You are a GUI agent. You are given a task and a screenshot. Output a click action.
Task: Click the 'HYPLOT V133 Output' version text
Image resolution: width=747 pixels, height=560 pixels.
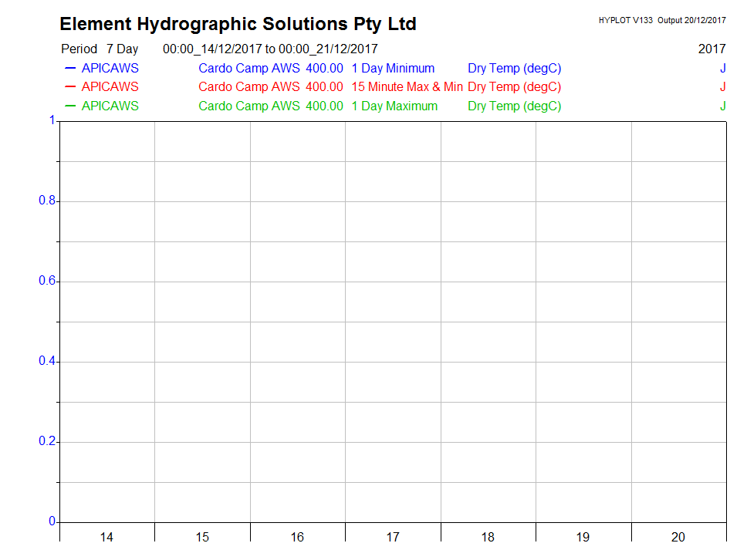(x=661, y=20)
